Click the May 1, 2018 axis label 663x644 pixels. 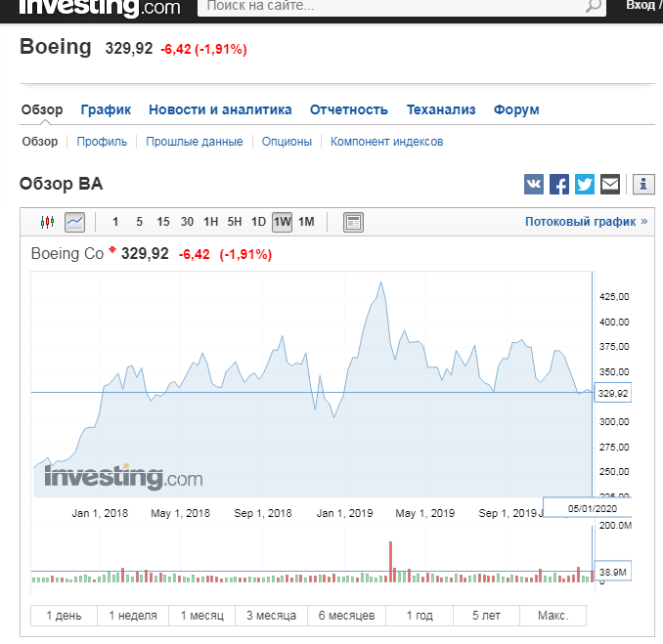point(181,513)
